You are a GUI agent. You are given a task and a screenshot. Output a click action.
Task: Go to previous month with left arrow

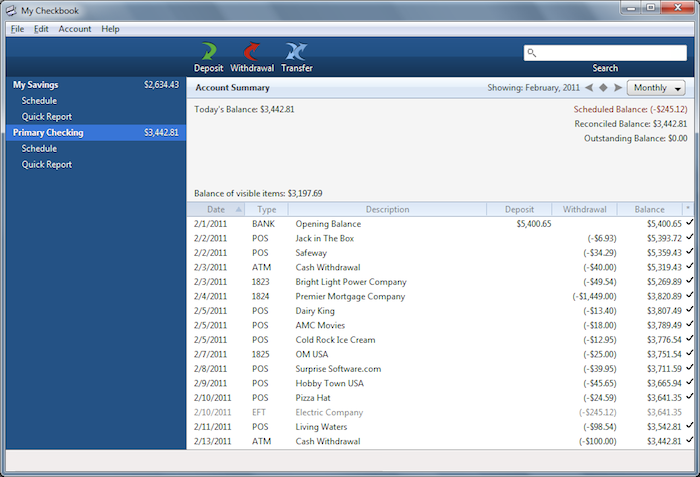(x=589, y=88)
